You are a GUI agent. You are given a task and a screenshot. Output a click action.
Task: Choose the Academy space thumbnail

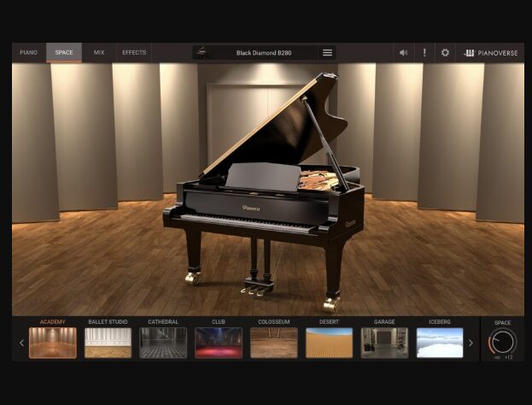(53, 343)
